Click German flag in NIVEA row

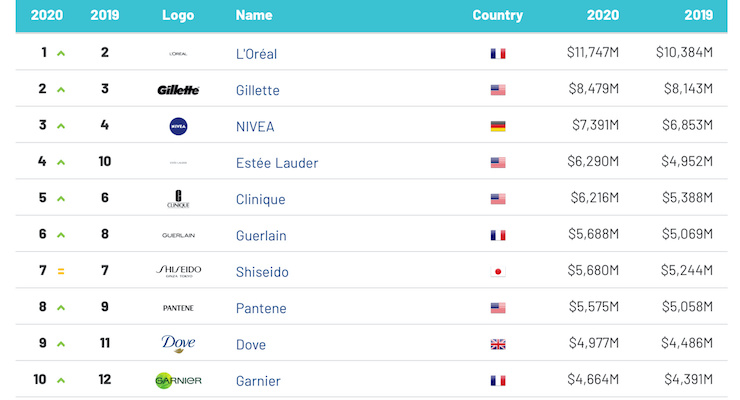coord(498,126)
